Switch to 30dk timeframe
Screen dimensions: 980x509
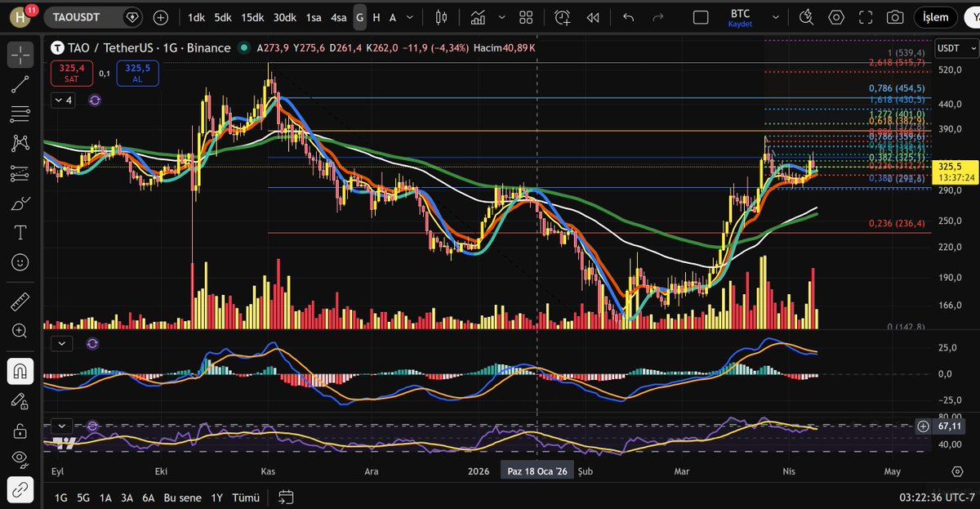285,17
